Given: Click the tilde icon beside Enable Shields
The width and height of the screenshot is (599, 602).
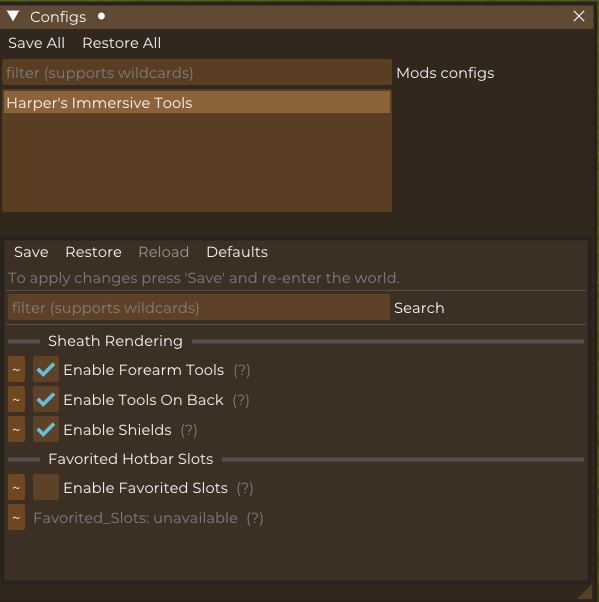Looking at the screenshot, I should tap(16, 429).
